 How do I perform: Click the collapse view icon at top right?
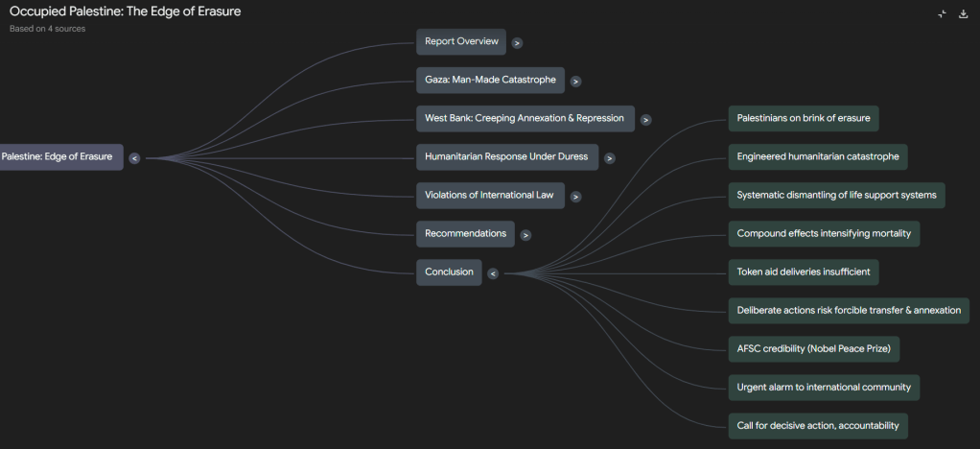(943, 14)
